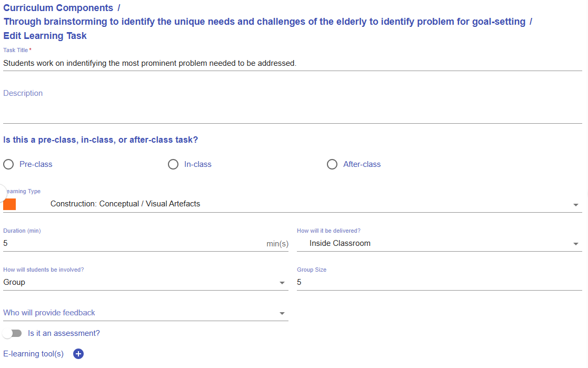Click the Task Title text field
Viewport: 588px width, 368px height.
pos(292,63)
